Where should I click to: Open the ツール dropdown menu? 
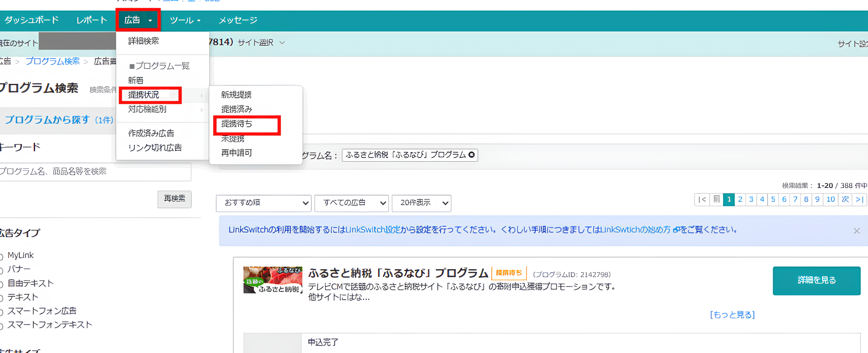pyautogui.click(x=185, y=20)
